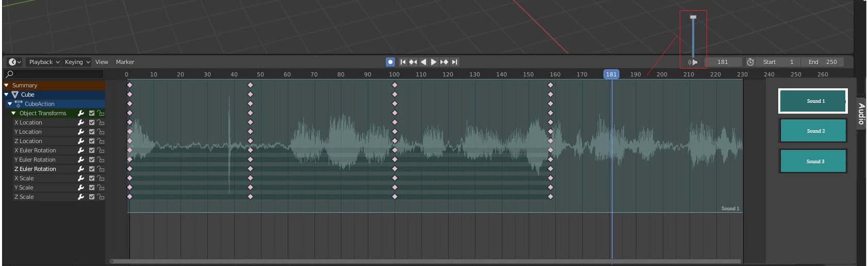This screenshot has height=266, width=868.
Task: Click the Y Scale wrench icon
Action: pos(81,187)
